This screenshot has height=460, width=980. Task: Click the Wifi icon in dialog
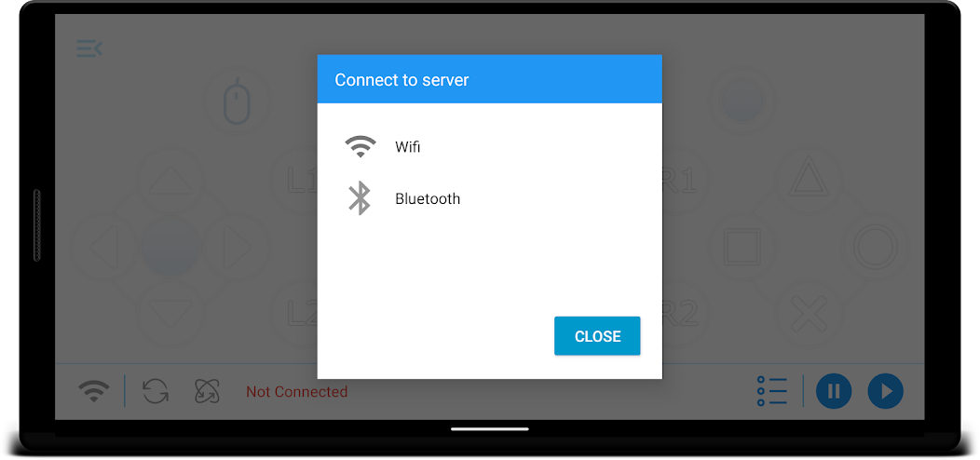tap(360, 147)
